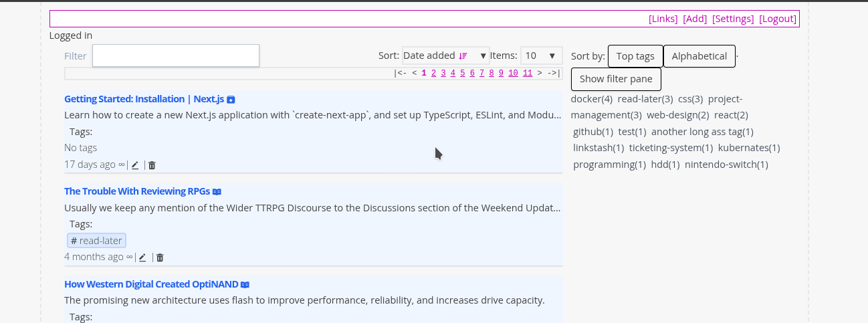Edit the Next.js bookmark with the pencil icon
Screen dimensions: 868x323
135,165
